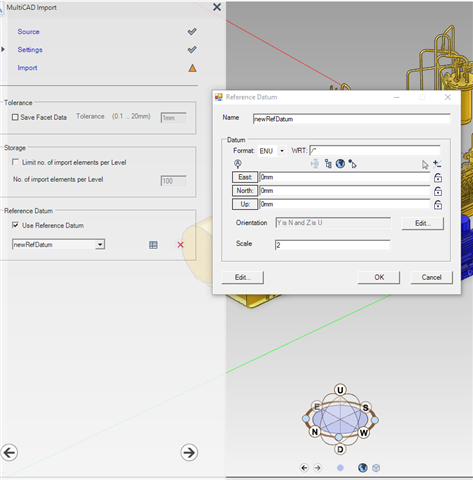Click Cancel in Reference Datum dialog

[431, 277]
